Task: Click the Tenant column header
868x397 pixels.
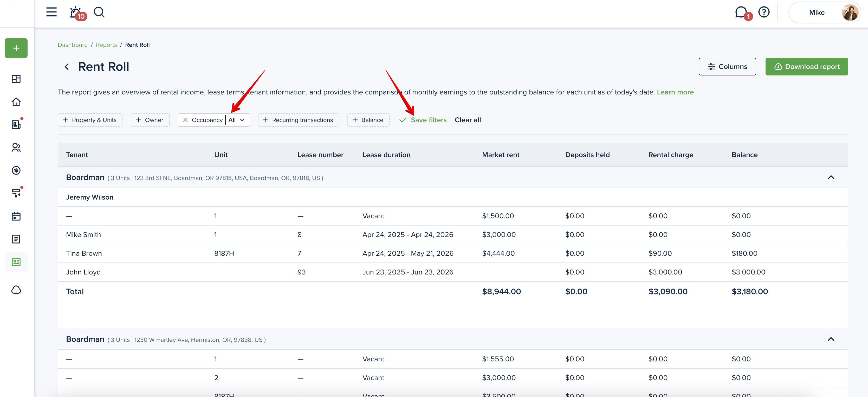Action: (x=77, y=155)
